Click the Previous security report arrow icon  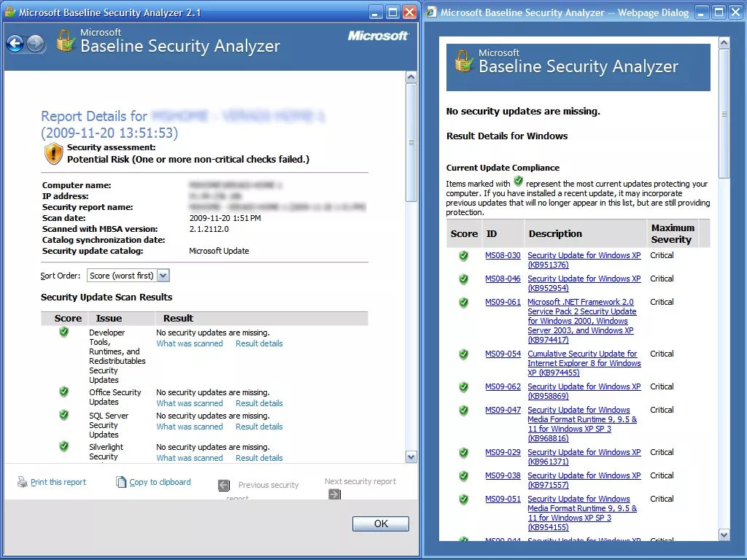tap(224, 485)
